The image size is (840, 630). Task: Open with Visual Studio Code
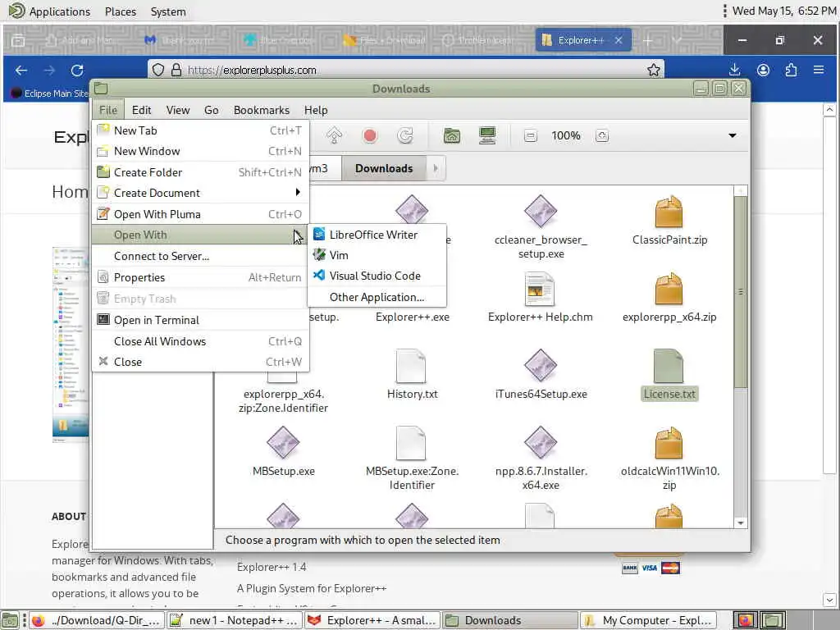(377, 276)
